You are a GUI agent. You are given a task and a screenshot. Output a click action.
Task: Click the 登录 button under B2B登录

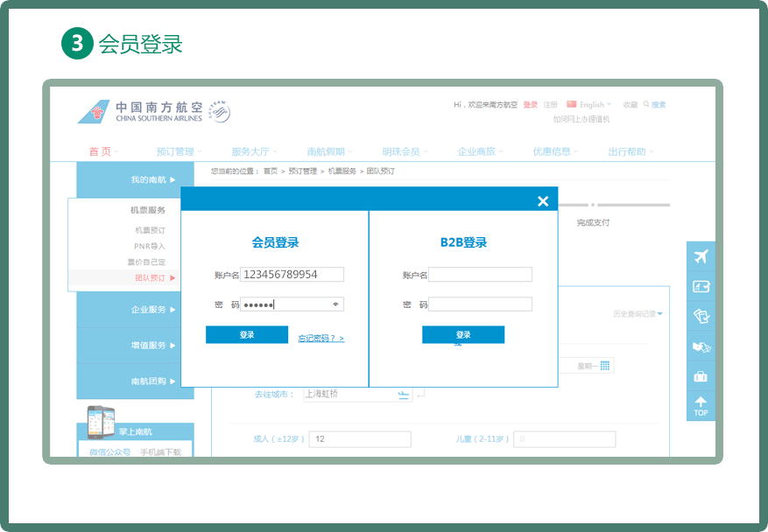click(463, 335)
